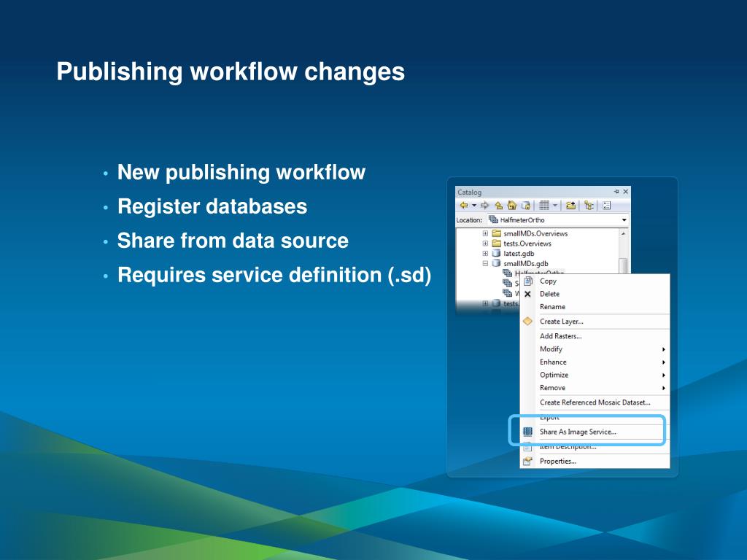Click the tests.Overviews folder icon

point(496,244)
